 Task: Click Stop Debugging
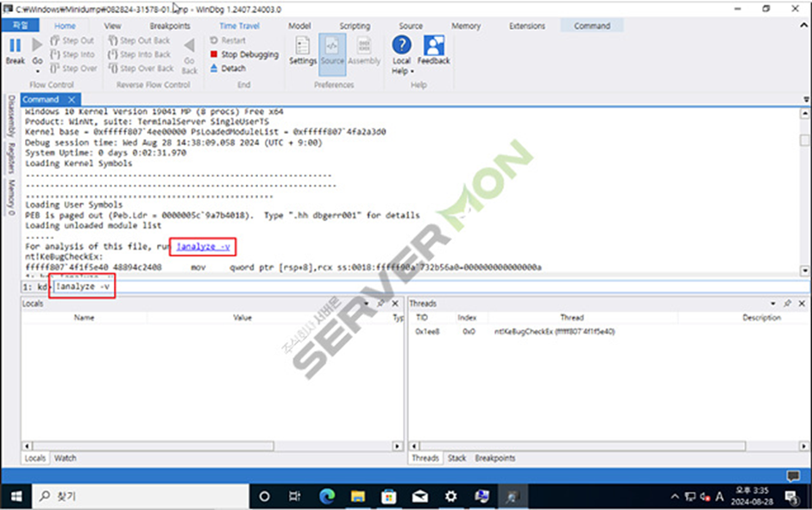coord(244,54)
